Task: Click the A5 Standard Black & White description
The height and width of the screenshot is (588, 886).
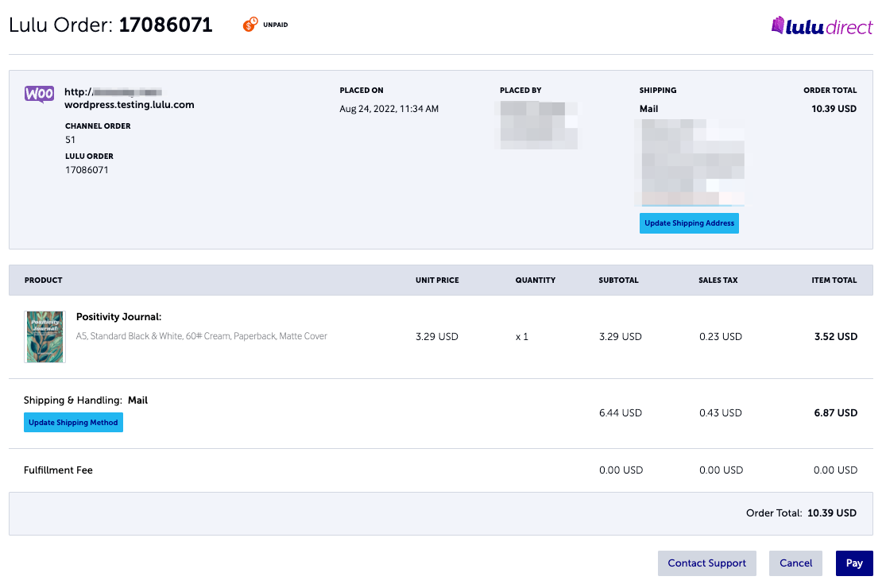Action: pos(202,336)
